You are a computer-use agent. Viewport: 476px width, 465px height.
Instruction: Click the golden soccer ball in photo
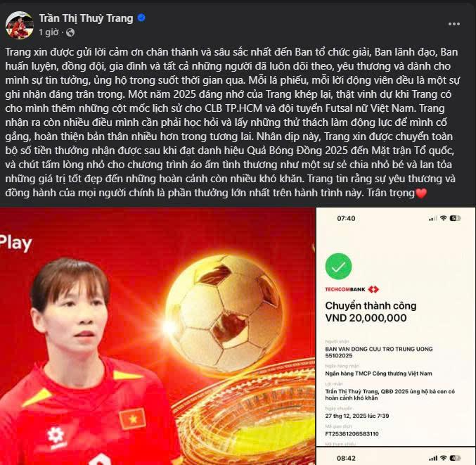pyautogui.click(x=224, y=314)
